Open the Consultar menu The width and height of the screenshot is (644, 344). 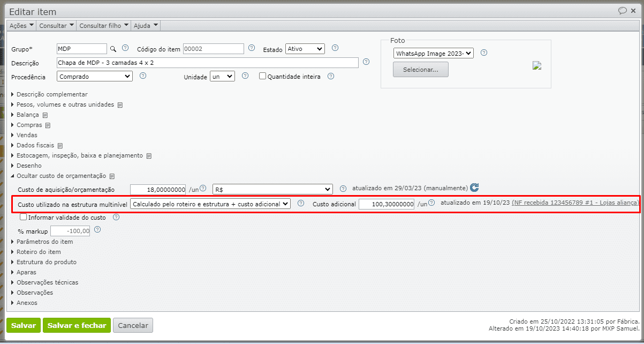[57, 25]
